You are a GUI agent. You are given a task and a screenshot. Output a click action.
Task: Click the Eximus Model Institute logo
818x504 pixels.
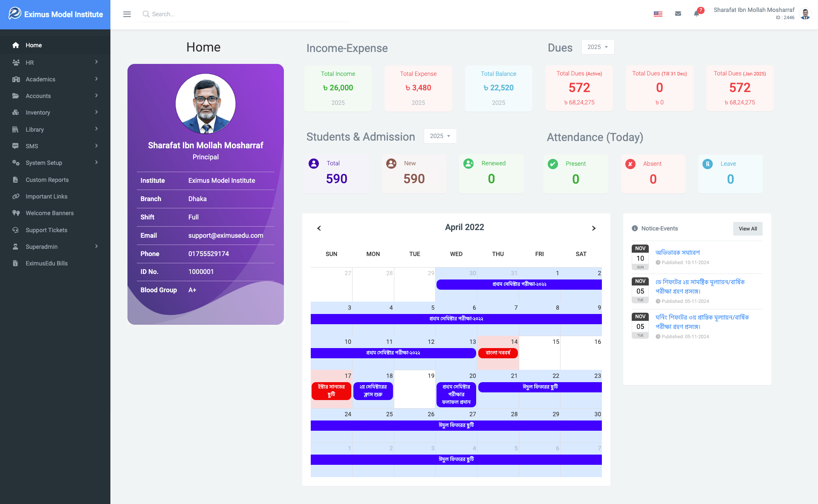[x=55, y=14]
